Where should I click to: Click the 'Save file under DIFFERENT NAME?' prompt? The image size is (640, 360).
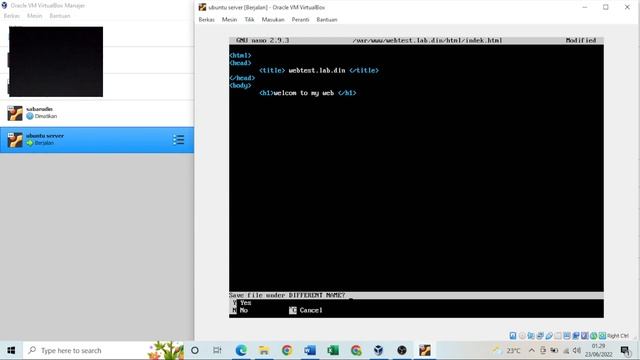pos(287,295)
